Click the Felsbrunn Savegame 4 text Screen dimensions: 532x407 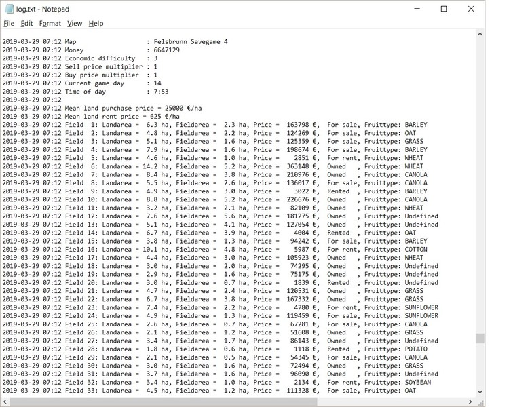coord(191,42)
